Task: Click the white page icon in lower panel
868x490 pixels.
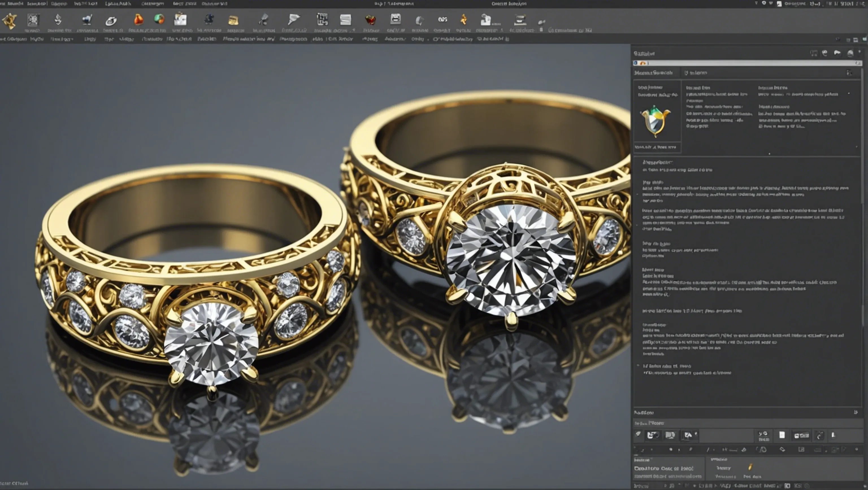Action: coord(782,435)
